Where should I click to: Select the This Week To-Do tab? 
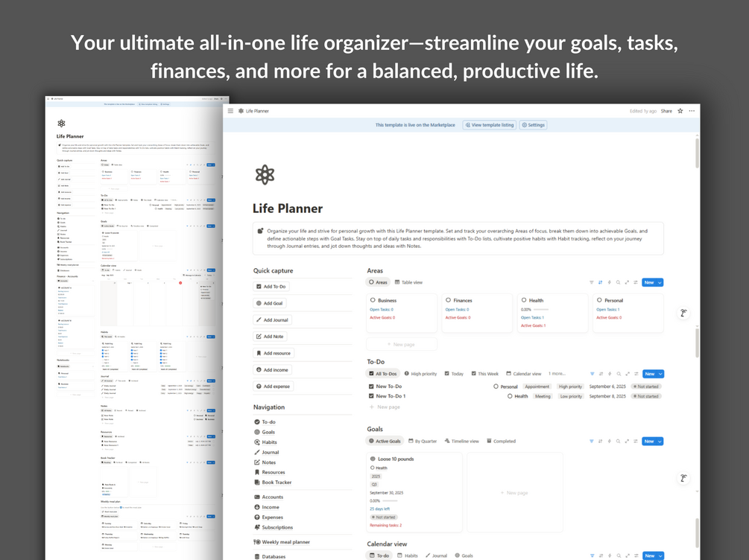pos(484,374)
